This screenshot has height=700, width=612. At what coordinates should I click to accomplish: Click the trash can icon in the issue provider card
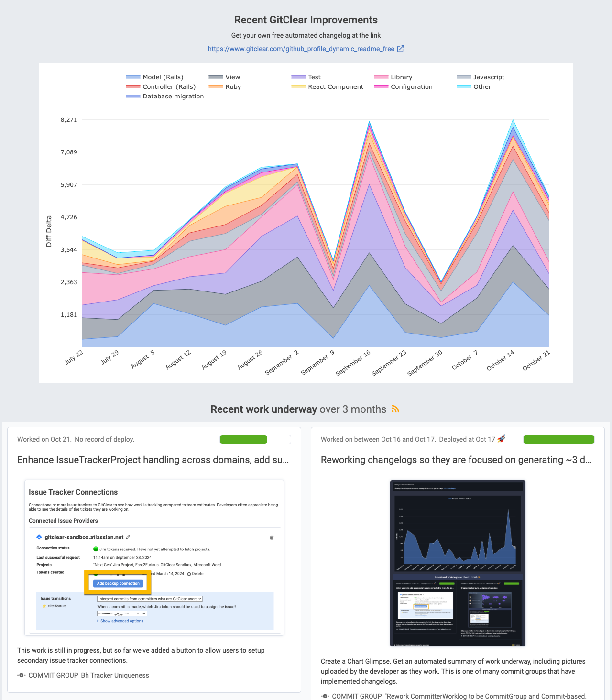(272, 538)
